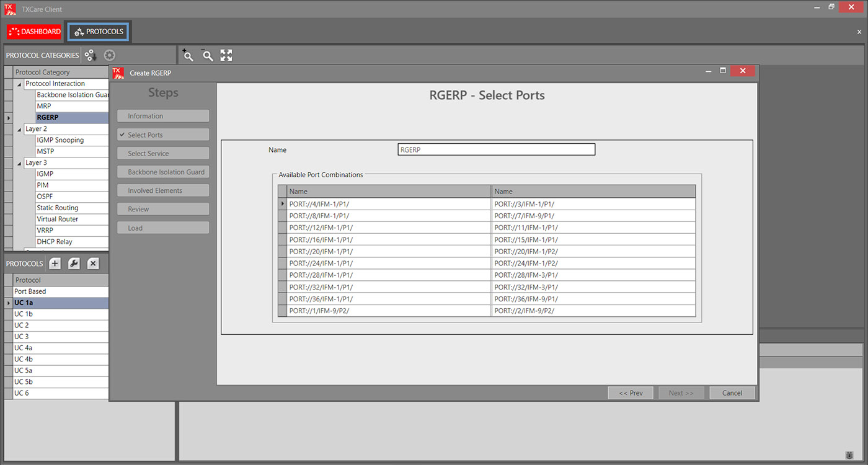The width and height of the screenshot is (868, 465).
Task: Select MSTP under Layer 2
Action: tap(73, 151)
